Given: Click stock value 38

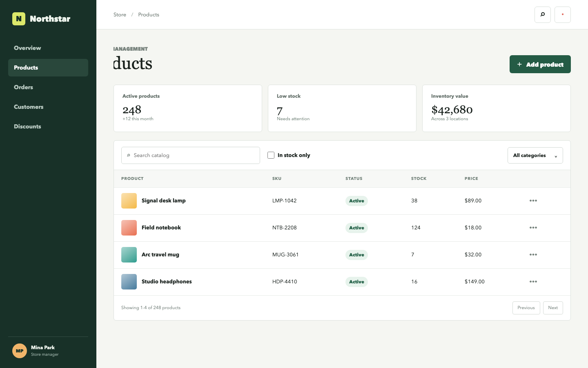Looking at the screenshot, I should point(414,201).
